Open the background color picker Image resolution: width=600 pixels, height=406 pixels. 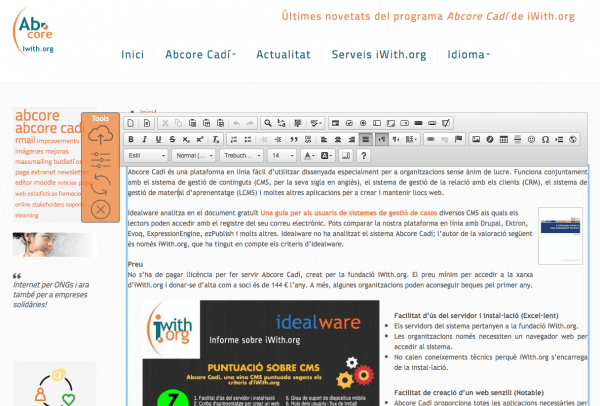click(326, 156)
